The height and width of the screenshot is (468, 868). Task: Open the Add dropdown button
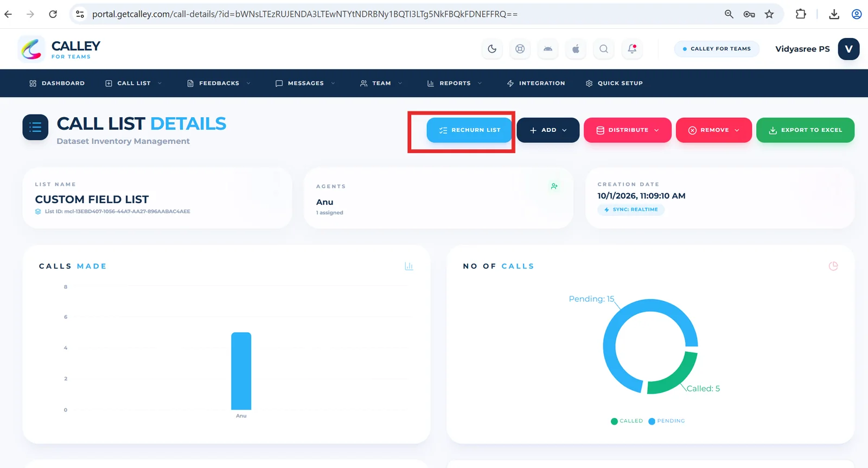point(548,130)
